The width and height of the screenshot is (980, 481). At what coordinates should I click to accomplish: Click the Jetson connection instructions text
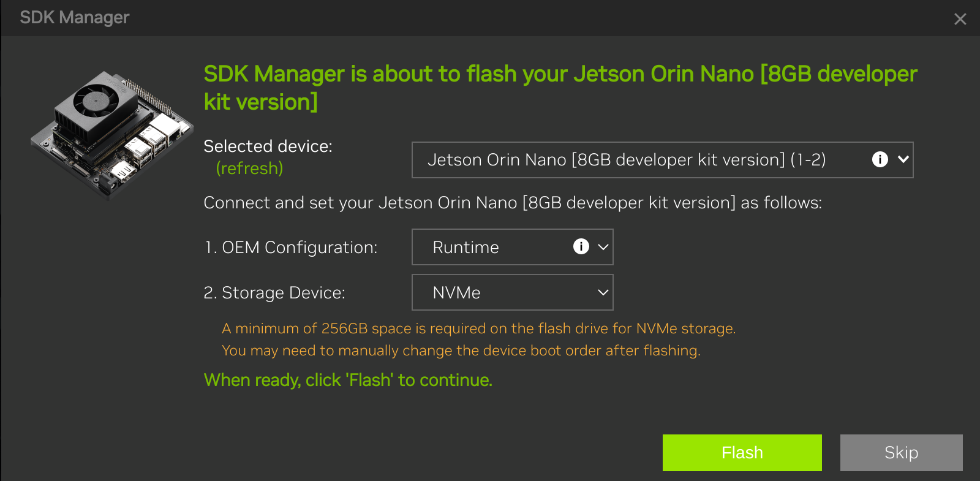point(513,202)
